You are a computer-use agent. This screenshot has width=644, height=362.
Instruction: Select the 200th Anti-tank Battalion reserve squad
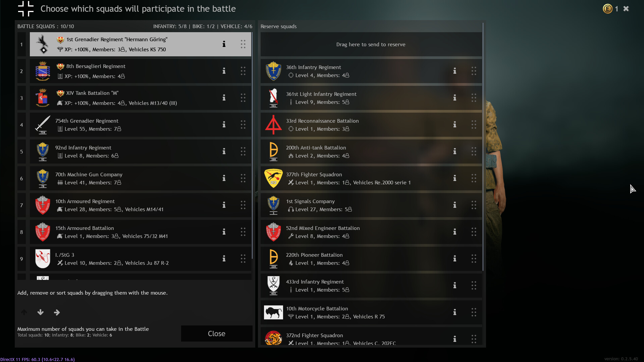[371, 152]
